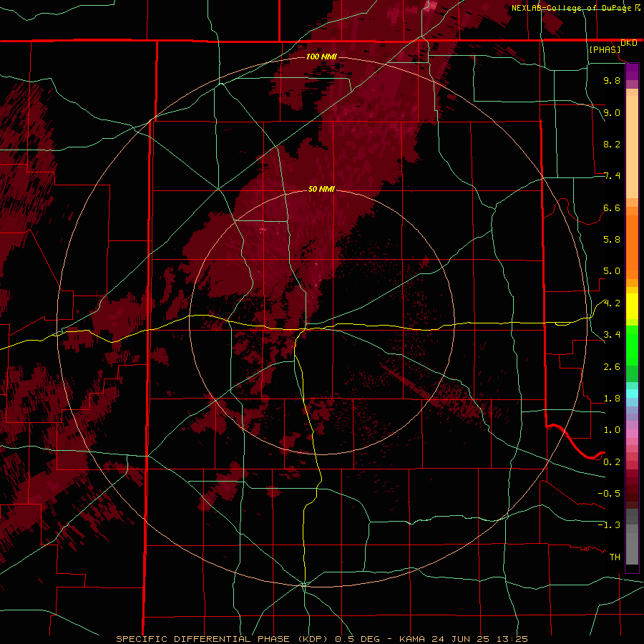Click the TH threshold label on scale
644x644 pixels.
point(615,557)
